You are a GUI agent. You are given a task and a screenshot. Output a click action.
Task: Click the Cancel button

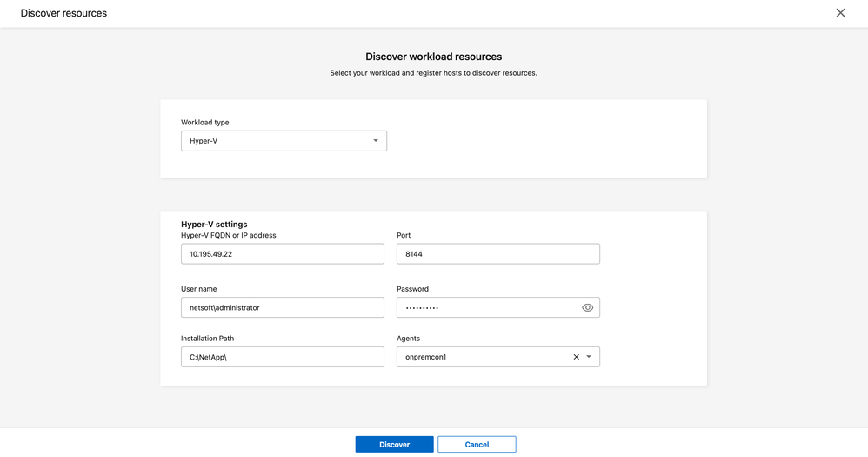pos(477,444)
